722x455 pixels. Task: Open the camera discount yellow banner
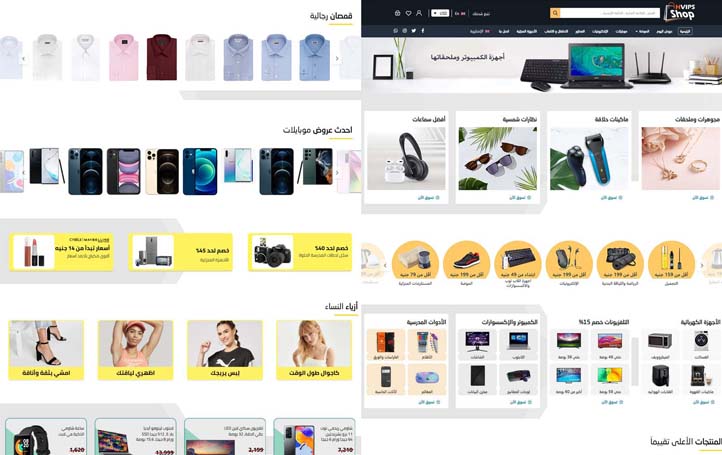click(300, 252)
